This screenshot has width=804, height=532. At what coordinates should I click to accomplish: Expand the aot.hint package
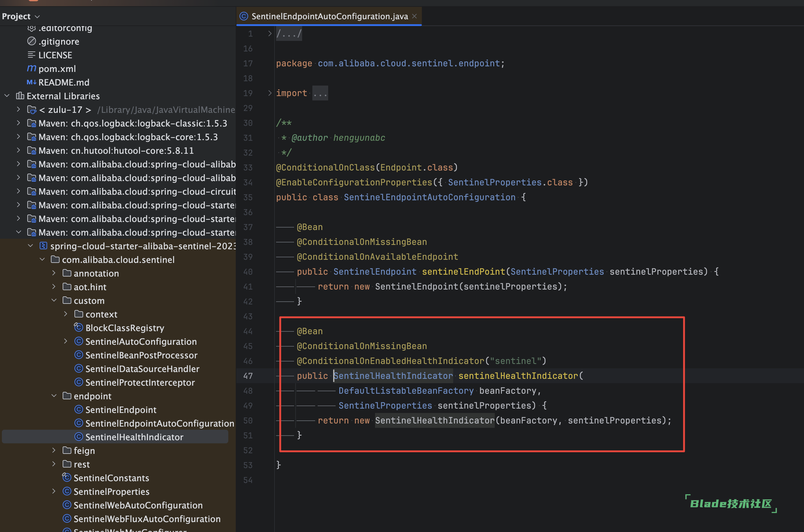point(54,287)
